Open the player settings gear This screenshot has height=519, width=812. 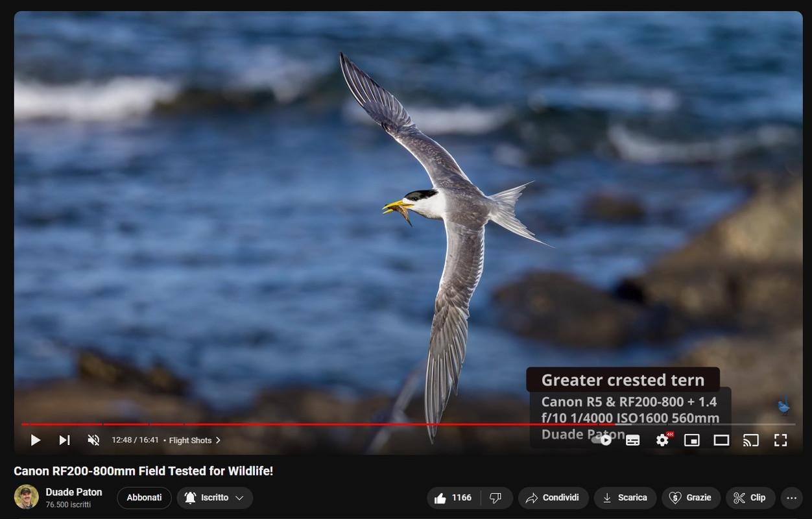(662, 440)
